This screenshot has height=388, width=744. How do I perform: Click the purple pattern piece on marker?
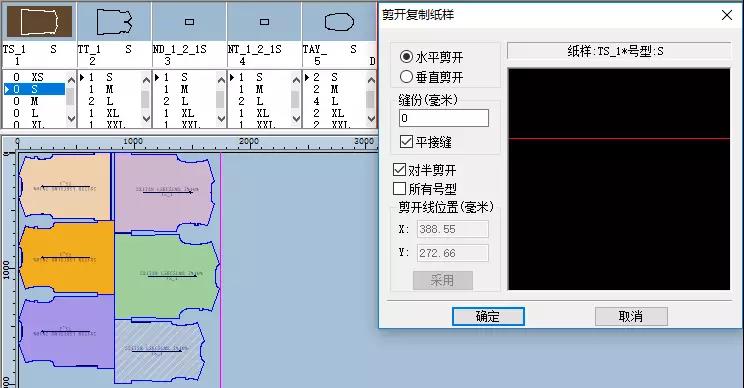point(66,332)
